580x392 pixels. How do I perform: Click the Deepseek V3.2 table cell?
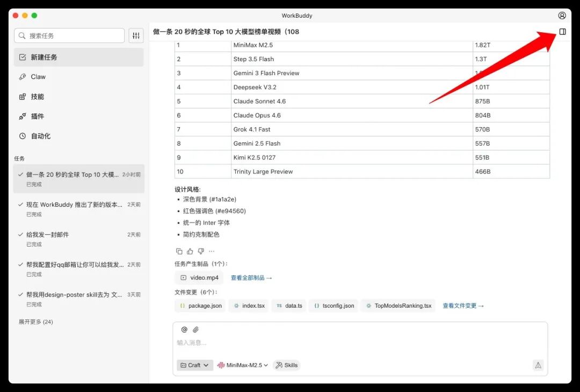(x=352, y=88)
